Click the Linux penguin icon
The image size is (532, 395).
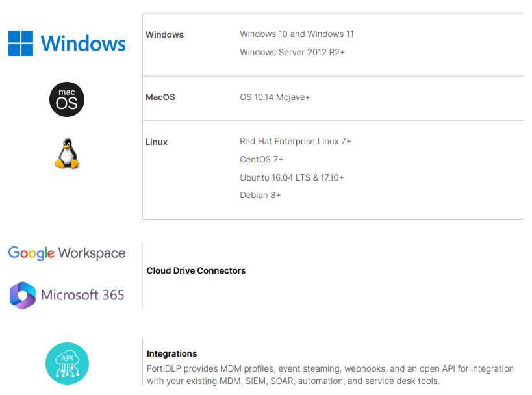(67, 154)
